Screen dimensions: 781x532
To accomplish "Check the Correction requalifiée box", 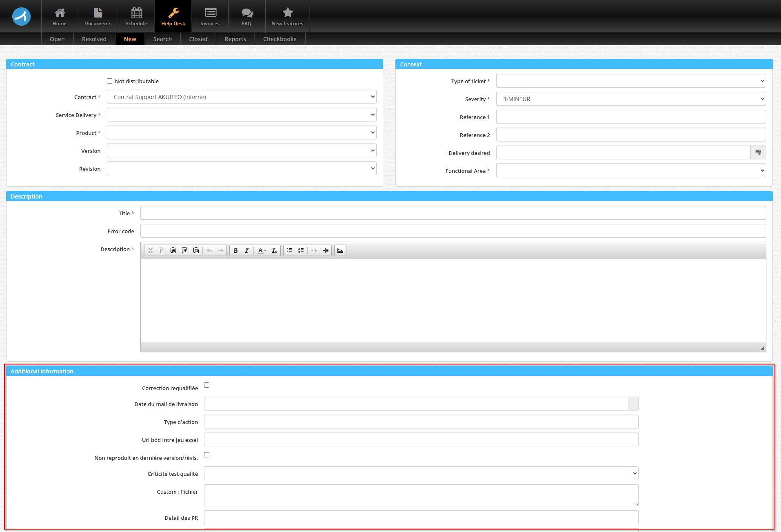I will coord(207,385).
